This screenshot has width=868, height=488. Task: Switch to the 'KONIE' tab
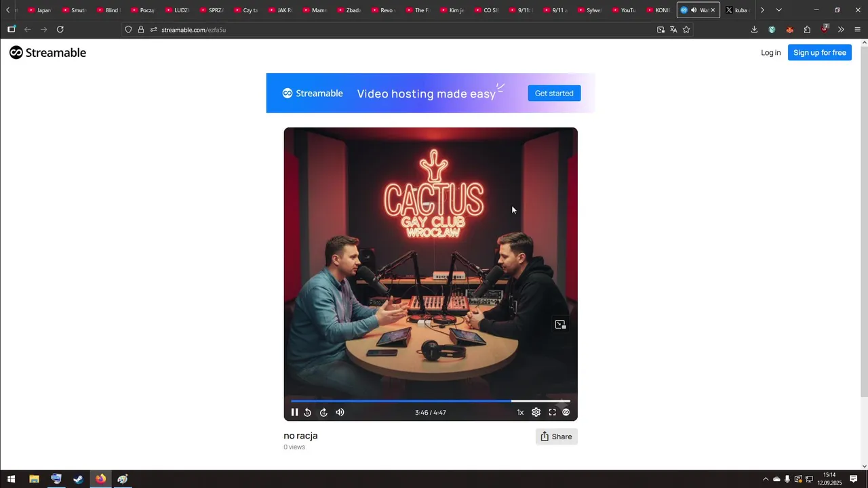click(x=658, y=10)
